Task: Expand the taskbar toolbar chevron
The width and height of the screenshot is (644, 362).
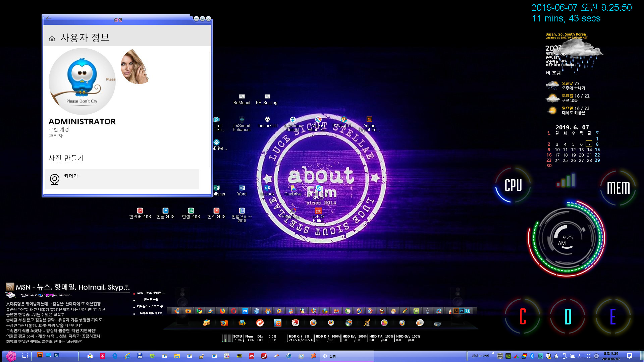Action: [493, 353]
